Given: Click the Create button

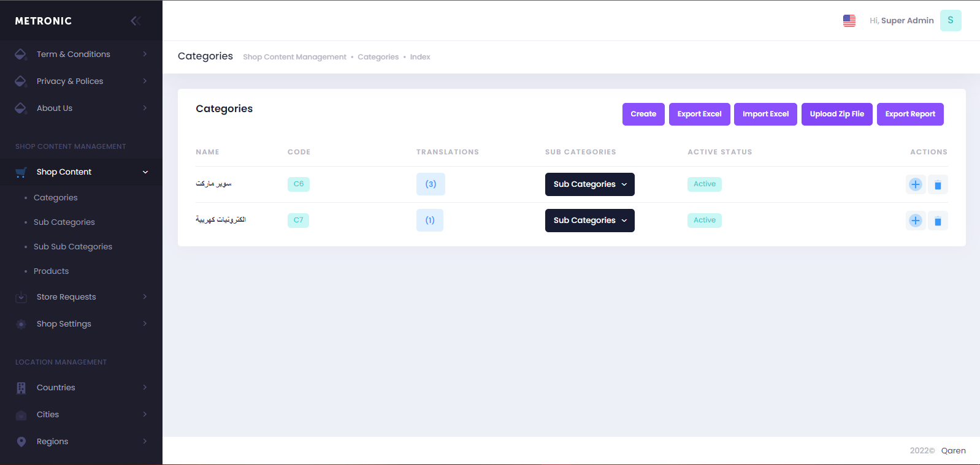Looking at the screenshot, I should 643,114.
